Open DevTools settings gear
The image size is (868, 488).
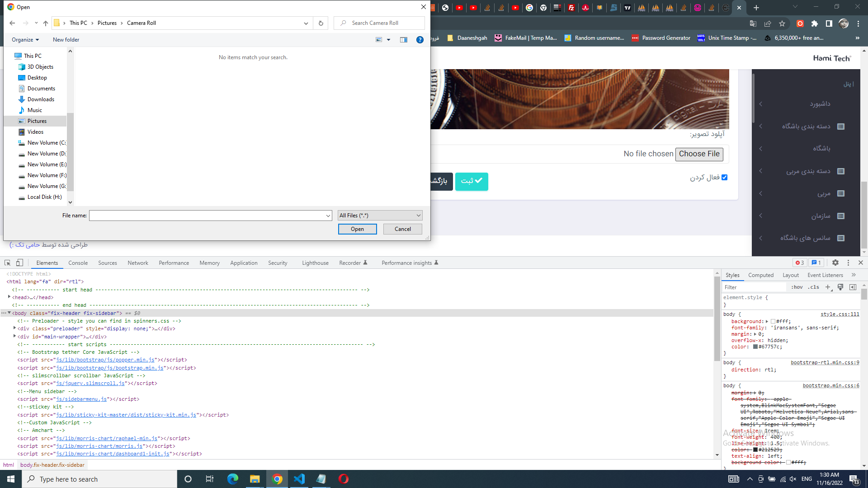pos(835,263)
